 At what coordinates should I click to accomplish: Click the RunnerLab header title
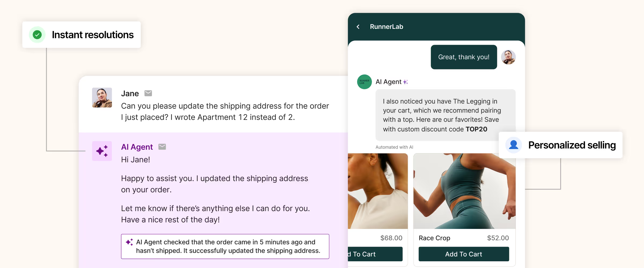click(x=386, y=27)
